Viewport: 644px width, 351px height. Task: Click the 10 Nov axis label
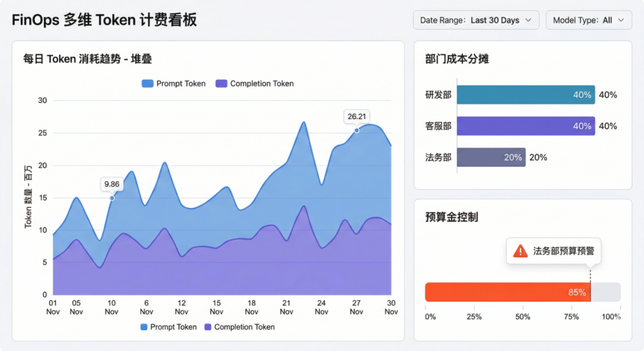112,307
